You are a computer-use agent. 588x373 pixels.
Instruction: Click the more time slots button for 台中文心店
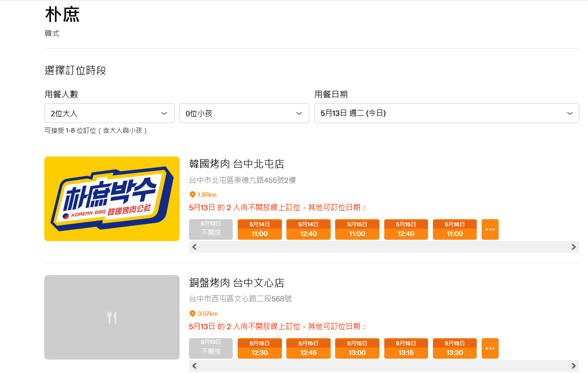click(x=490, y=348)
